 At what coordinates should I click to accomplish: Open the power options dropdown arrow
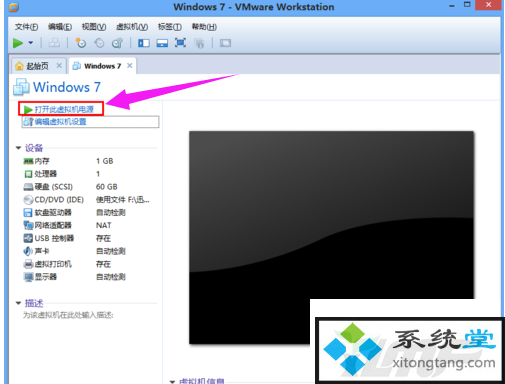[x=31, y=43]
